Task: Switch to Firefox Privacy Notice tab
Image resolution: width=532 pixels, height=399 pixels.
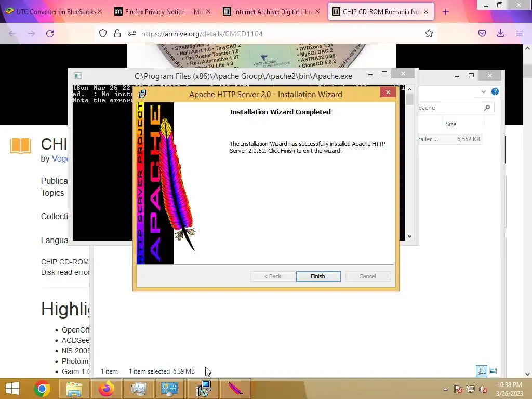Action: coord(162,11)
